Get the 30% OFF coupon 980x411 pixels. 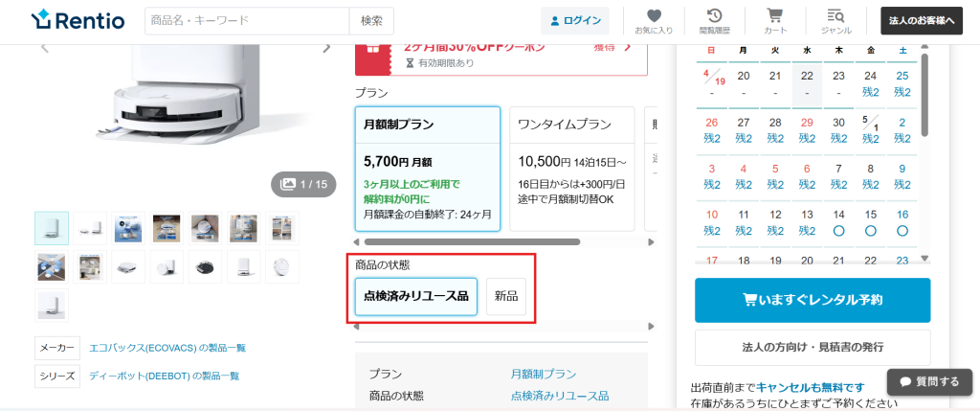tap(612, 47)
